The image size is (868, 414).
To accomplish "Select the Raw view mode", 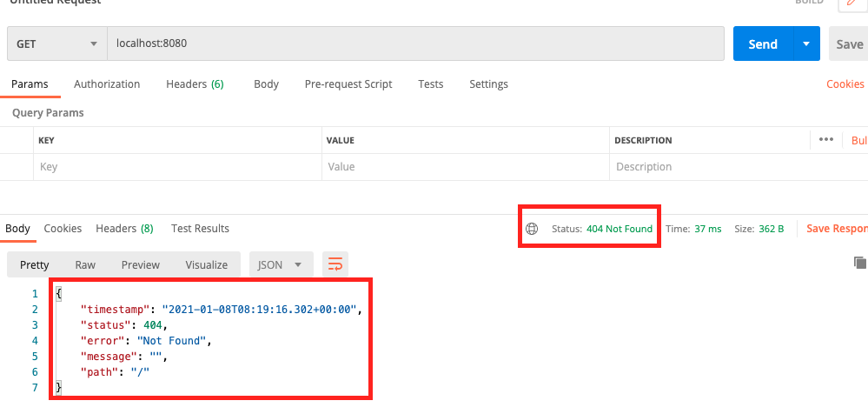I will pos(85,265).
